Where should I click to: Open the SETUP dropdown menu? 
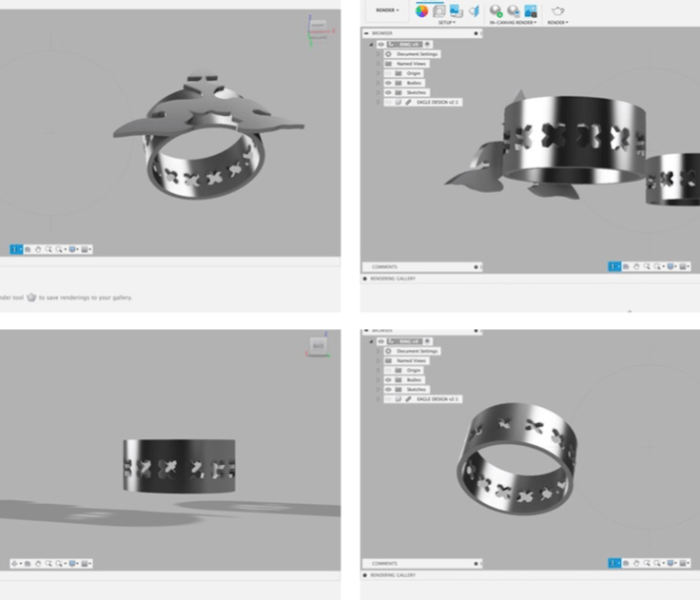pyautogui.click(x=446, y=22)
